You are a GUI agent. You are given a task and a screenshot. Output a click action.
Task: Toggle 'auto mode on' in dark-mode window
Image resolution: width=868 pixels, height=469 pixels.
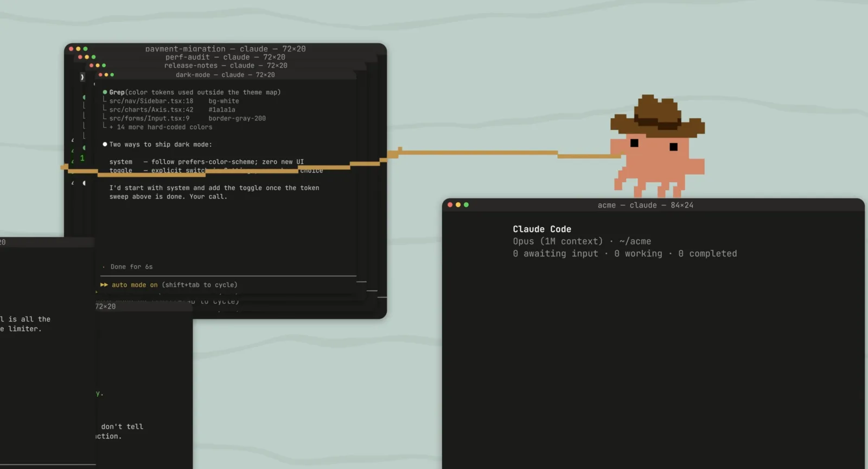135,285
